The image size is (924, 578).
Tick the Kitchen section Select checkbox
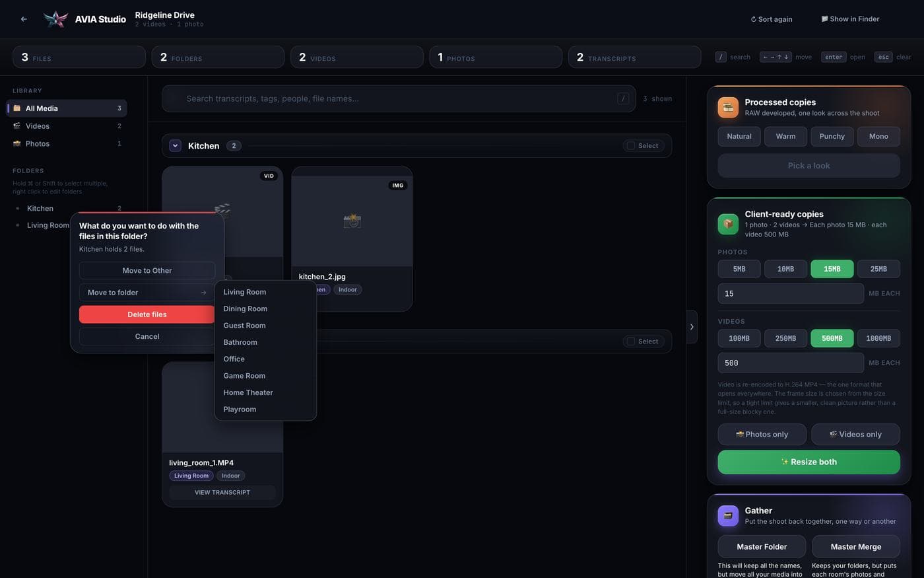pos(631,145)
